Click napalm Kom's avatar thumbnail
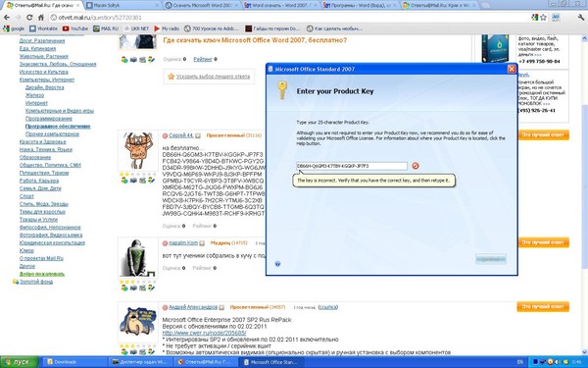Viewport: 588px width, 368px height. [x=137, y=258]
